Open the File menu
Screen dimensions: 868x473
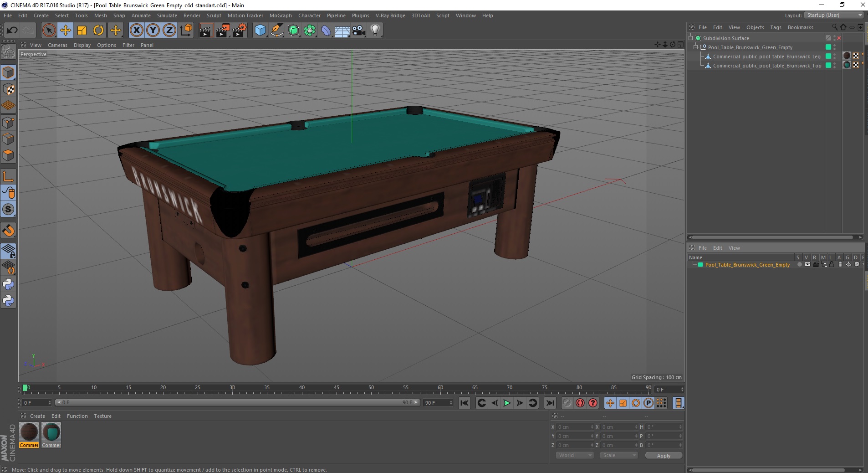point(8,15)
